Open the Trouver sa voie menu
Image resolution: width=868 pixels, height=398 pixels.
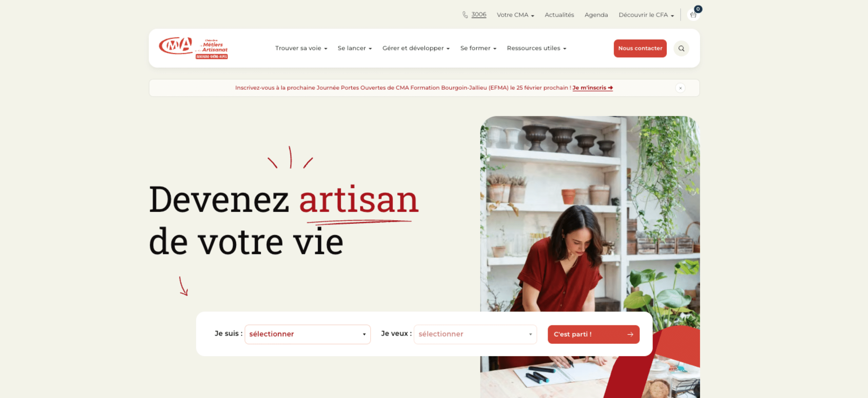(301, 48)
